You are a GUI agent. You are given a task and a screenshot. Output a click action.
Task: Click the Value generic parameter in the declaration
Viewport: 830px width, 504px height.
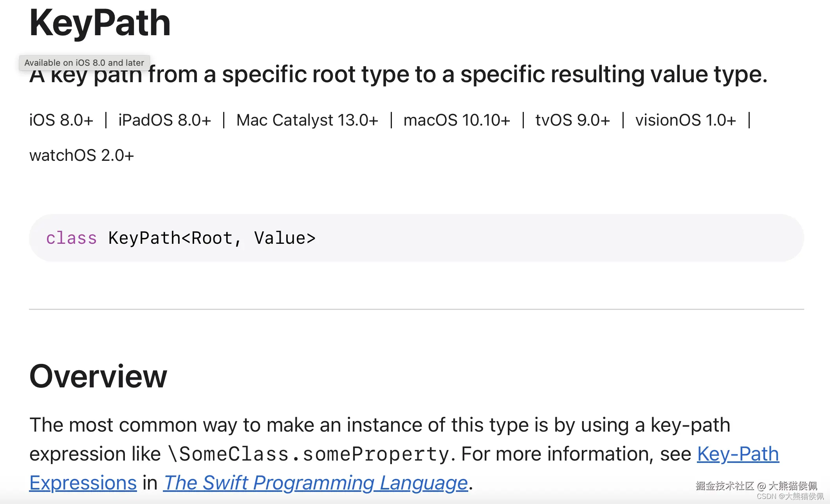pyautogui.click(x=280, y=238)
